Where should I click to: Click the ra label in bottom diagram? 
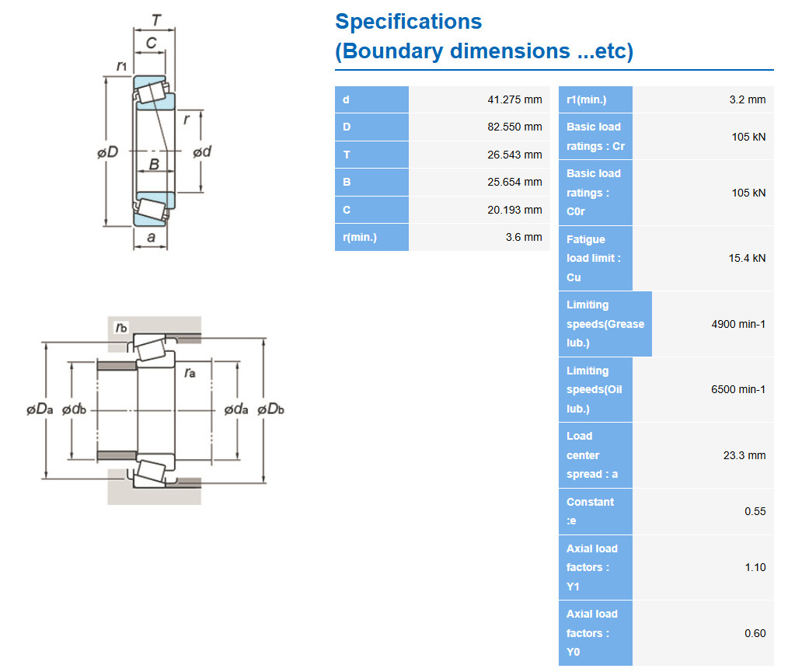[190, 372]
